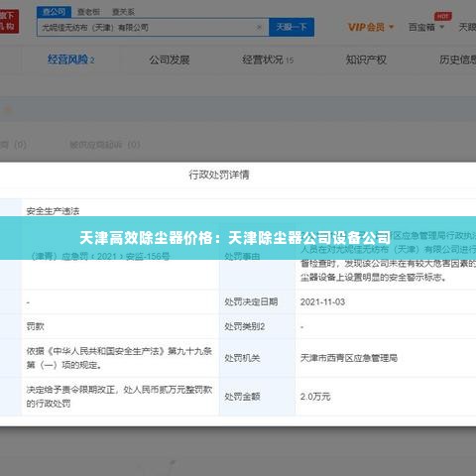
Task: Click the 安全生产违法 cell
Action: (53, 211)
